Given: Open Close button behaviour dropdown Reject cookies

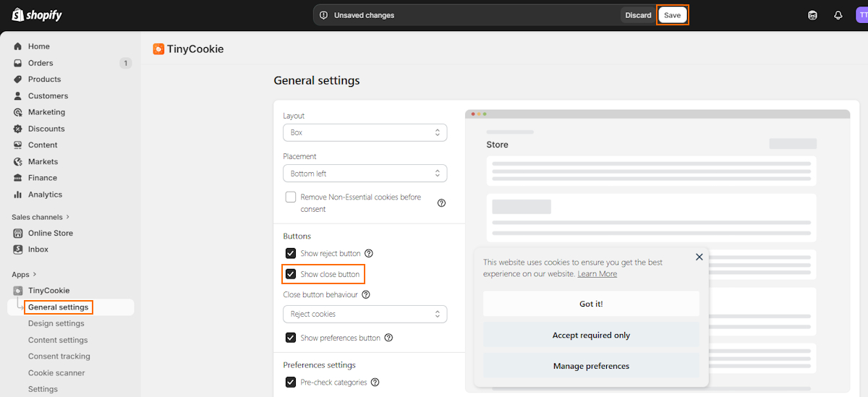Looking at the screenshot, I should coord(365,314).
